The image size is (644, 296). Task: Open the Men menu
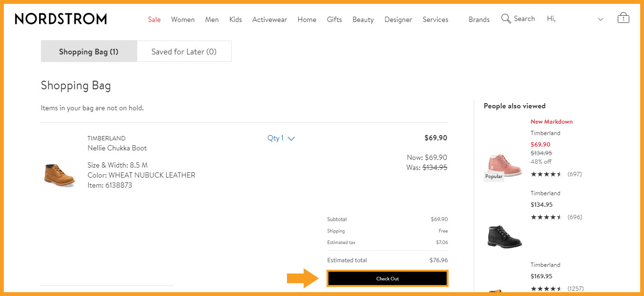pyautogui.click(x=212, y=20)
